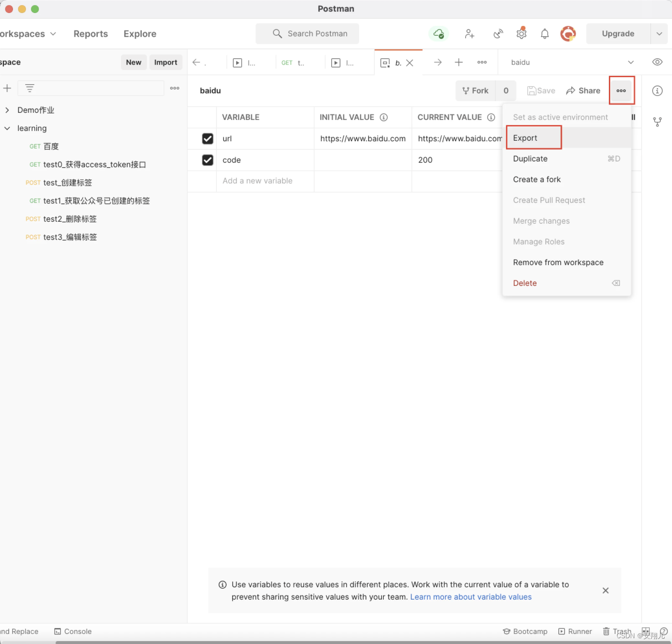Click the Initial Value info icon

pyautogui.click(x=384, y=117)
